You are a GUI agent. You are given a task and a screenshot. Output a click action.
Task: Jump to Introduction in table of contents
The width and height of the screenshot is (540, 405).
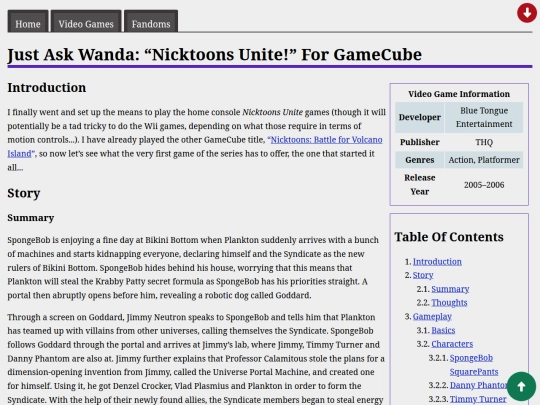click(x=437, y=262)
